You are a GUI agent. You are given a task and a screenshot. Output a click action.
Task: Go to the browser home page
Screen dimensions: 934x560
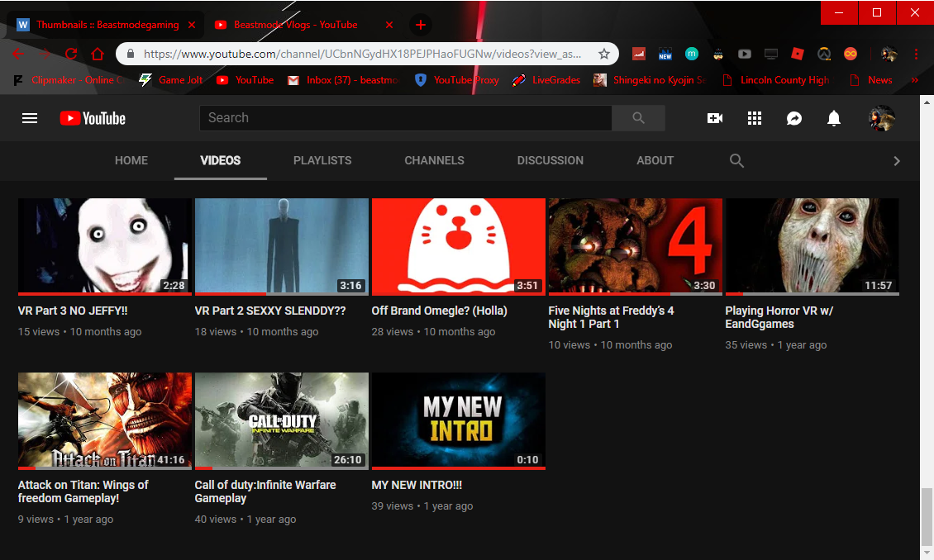pyautogui.click(x=98, y=55)
